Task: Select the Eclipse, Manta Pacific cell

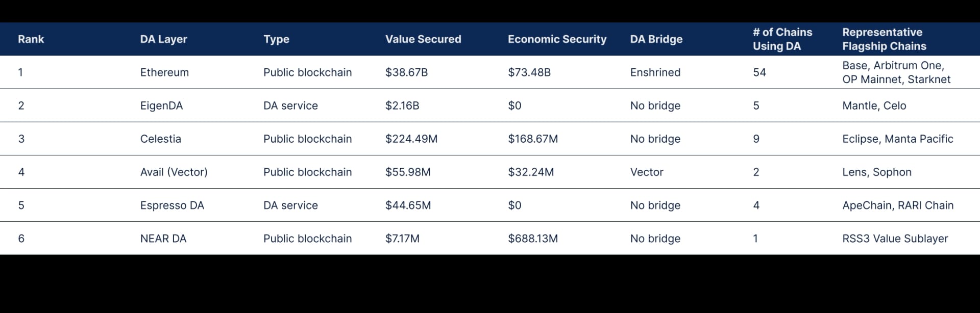Action: (x=897, y=139)
